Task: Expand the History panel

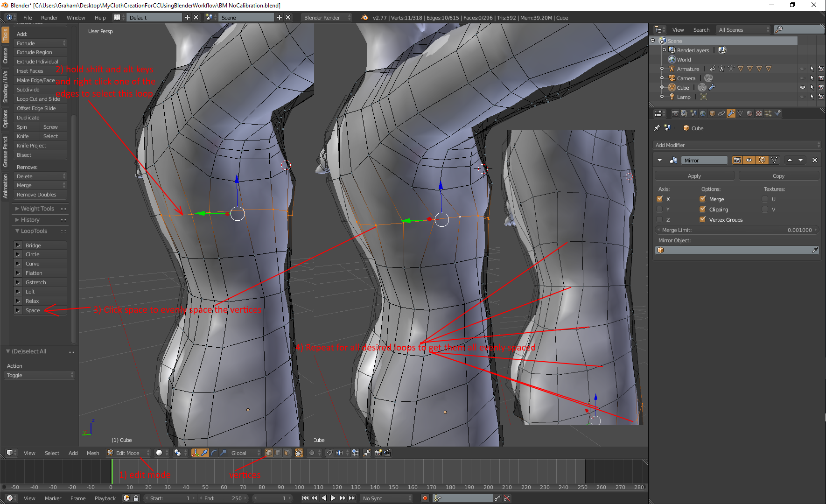Action: tap(40, 220)
